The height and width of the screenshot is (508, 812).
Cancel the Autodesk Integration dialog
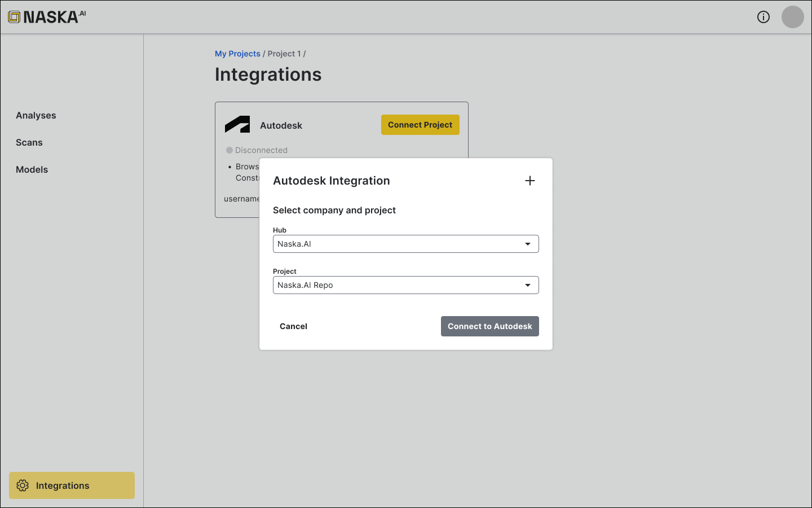[x=293, y=326]
